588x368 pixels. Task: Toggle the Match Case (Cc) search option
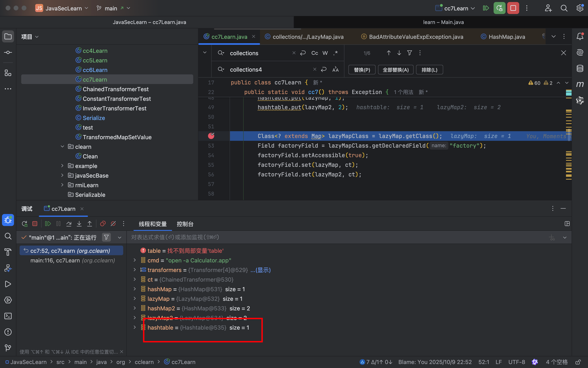314,53
